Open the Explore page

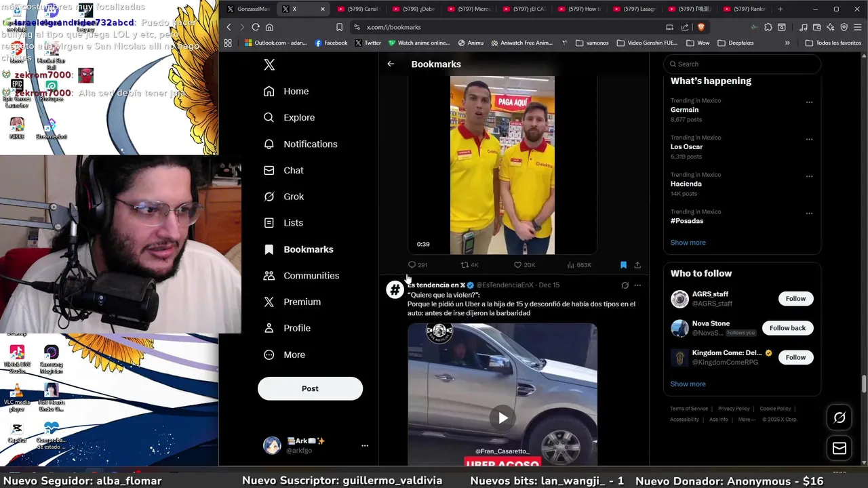coord(290,117)
